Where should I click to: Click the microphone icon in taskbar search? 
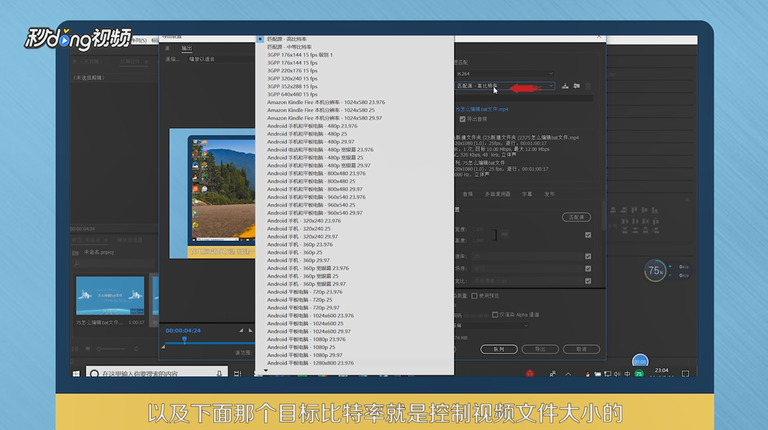coord(219,374)
